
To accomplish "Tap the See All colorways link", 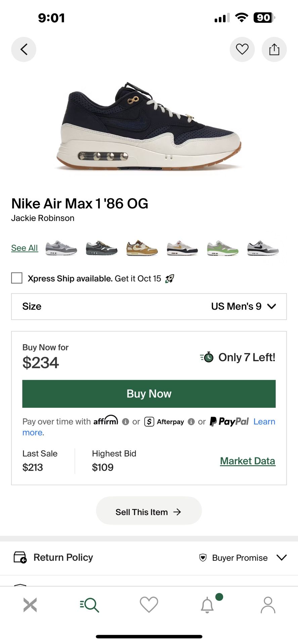I will [25, 248].
